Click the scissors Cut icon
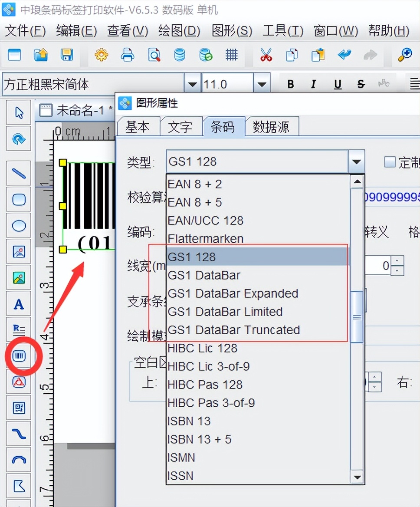Viewport: 420px width, 507px height. pyautogui.click(x=266, y=55)
